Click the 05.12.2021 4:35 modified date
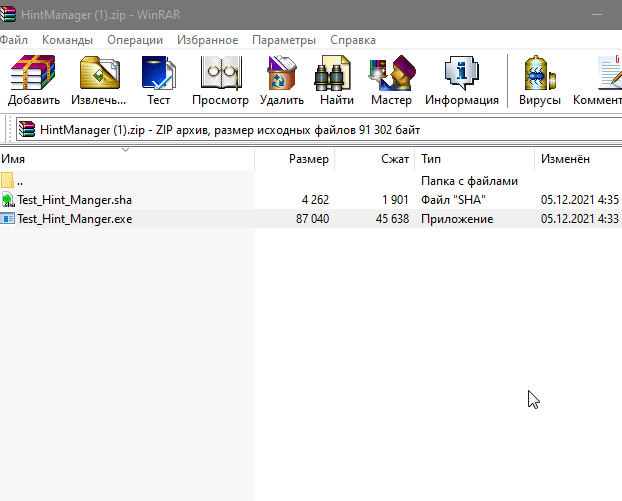This screenshot has width=622, height=501. [x=580, y=200]
